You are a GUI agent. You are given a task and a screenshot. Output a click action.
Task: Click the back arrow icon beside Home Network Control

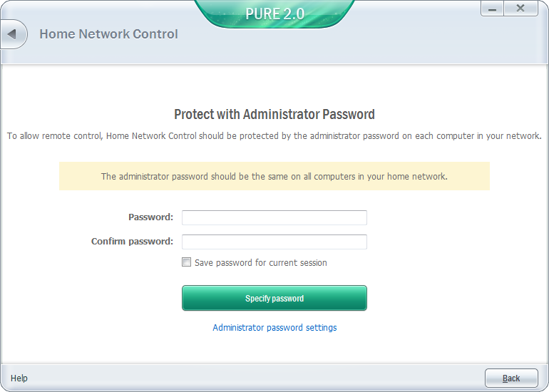[x=12, y=34]
